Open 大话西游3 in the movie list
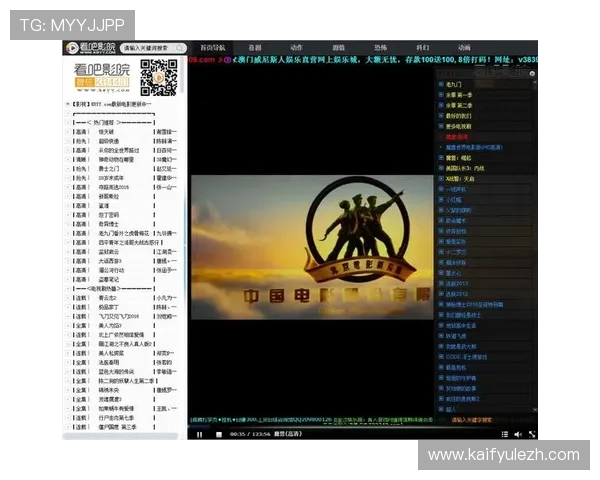The height and width of the screenshot is (480, 600). pos(110,261)
